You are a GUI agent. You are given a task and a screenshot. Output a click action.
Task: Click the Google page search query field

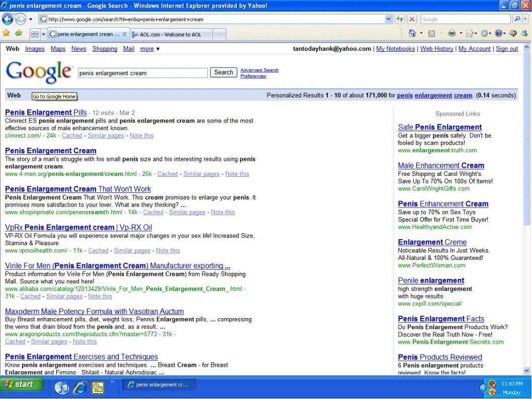point(142,73)
